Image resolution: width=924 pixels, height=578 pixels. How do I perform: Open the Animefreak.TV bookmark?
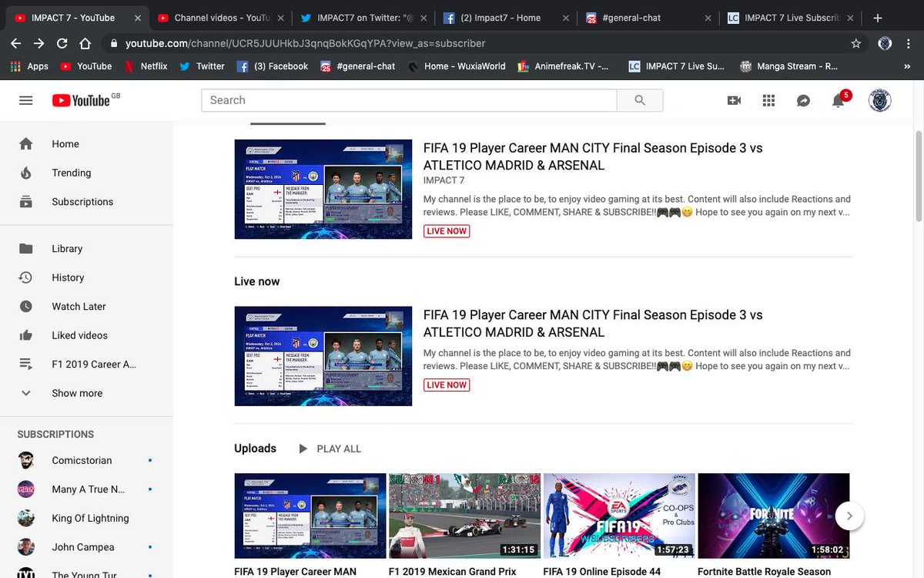[563, 66]
